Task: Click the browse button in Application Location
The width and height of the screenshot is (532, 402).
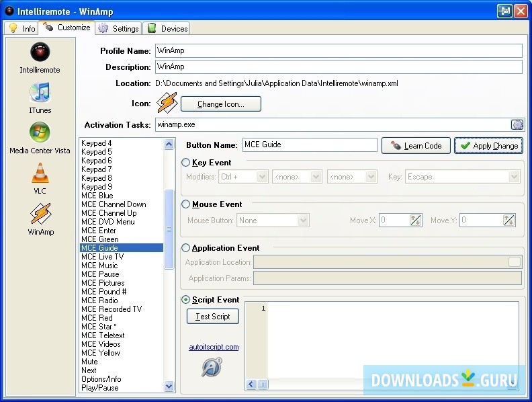Action: coord(515,262)
